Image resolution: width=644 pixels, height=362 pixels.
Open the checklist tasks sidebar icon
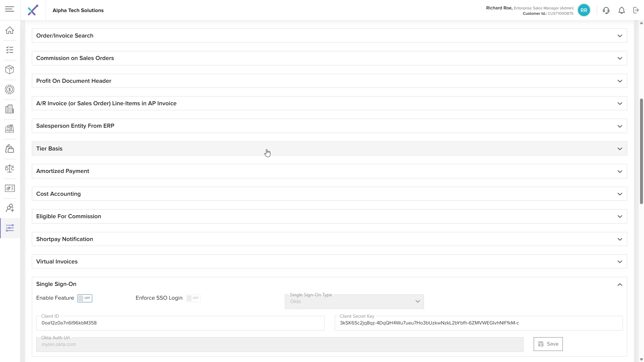(x=10, y=50)
